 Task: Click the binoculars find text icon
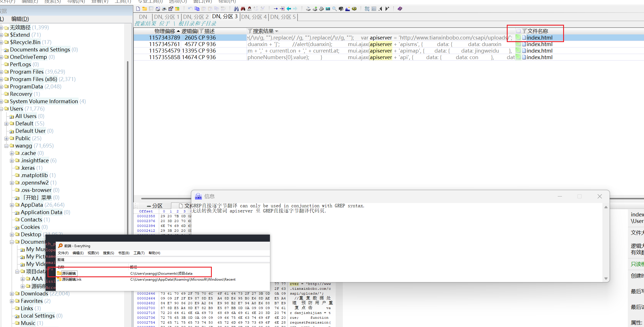(236, 9)
